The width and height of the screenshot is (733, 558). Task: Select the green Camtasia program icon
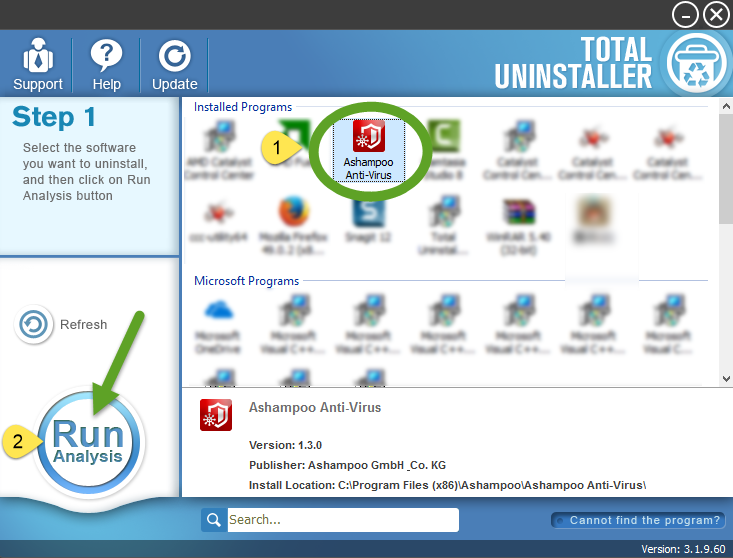pyautogui.click(x=445, y=150)
